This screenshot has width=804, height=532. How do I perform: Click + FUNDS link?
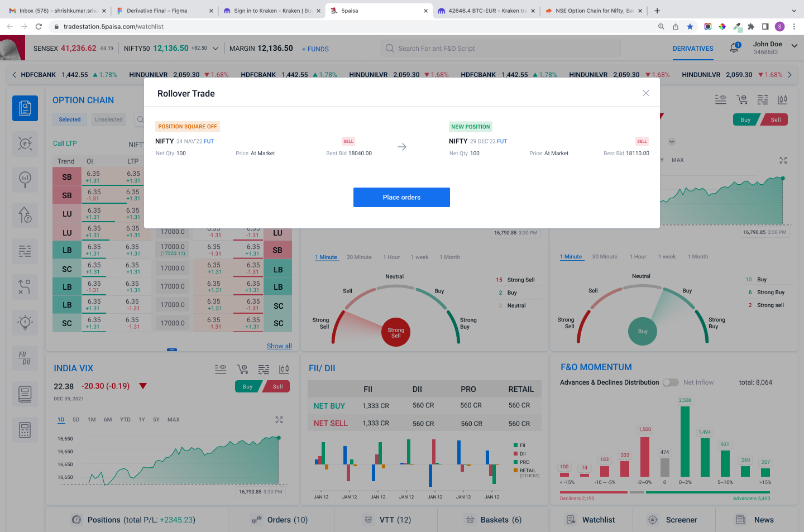point(315,49)
